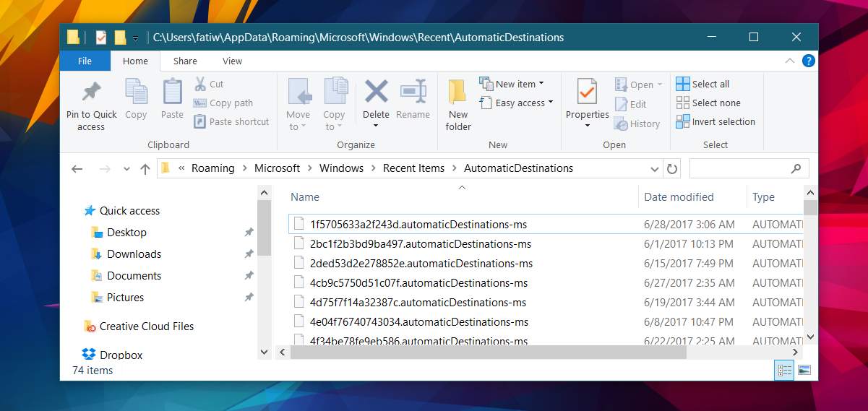Create a New folder
This screenshot has height=411, width=868.
[458, 105]
